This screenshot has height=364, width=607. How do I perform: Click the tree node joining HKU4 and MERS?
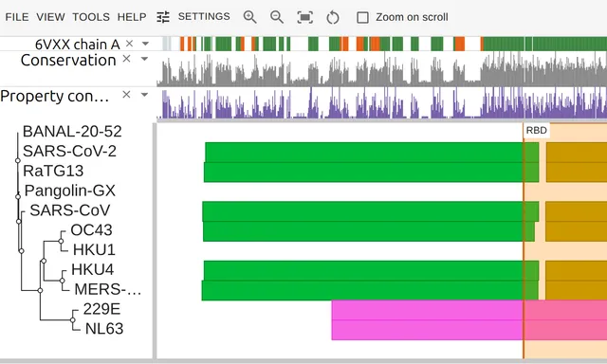tap(62, 281)
